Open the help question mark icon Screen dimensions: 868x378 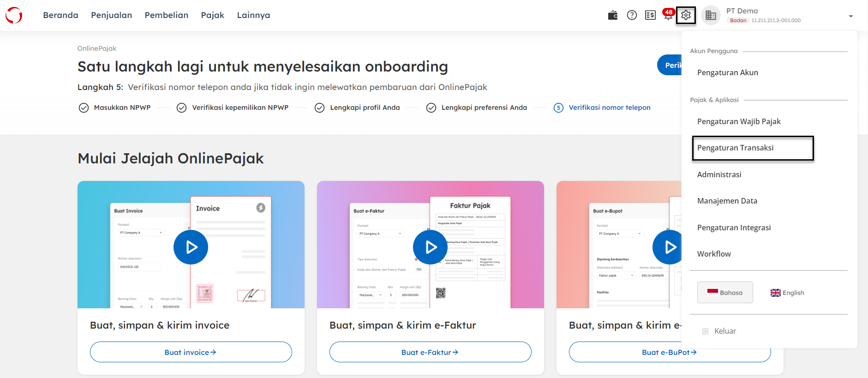pyautogui.click(x=632, y=15)
